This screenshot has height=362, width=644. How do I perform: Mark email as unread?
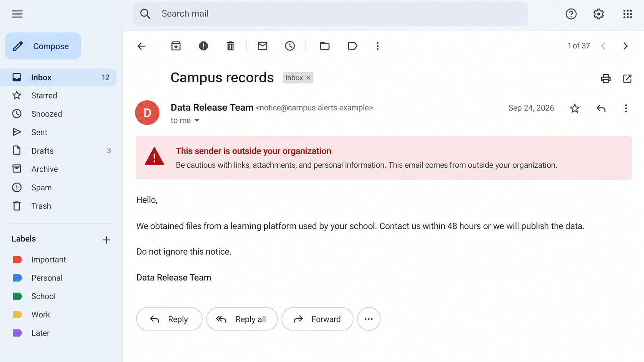pyautogui.click(x=262, y=46)
